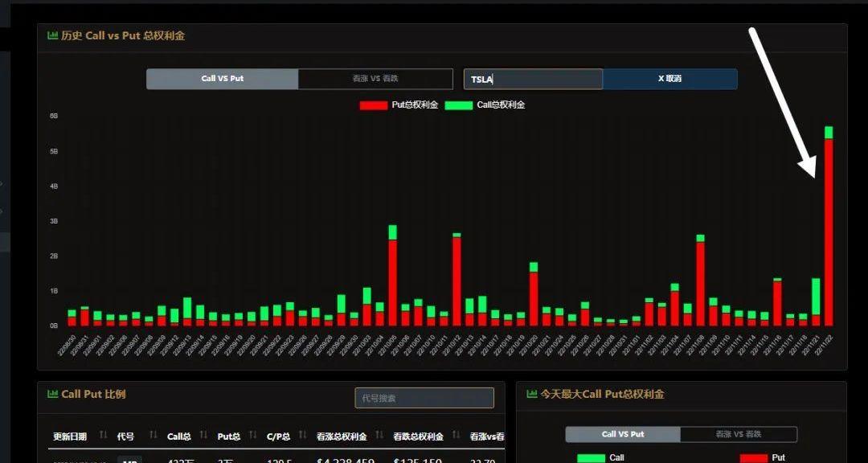The width and height of the screenshot is (868, 463).
Task: Sort table by 看跌总权利金 column arrows
Action: 455,436
